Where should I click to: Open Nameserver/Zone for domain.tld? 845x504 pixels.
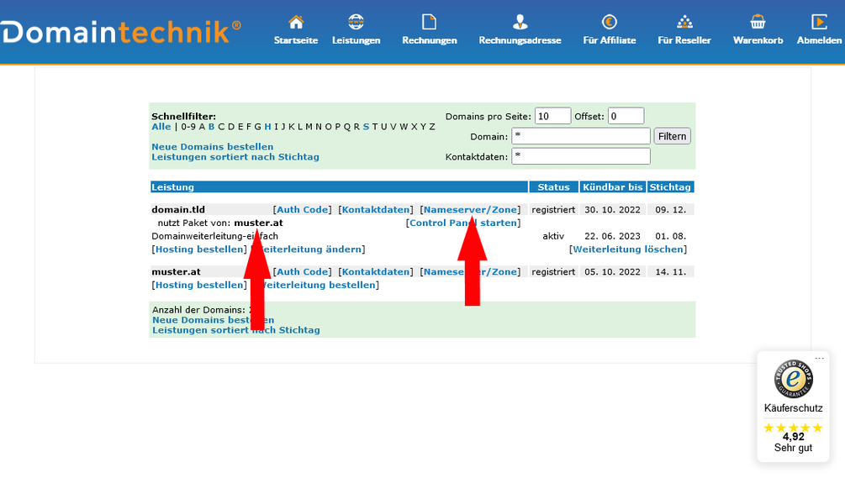[x=471, y=209]
